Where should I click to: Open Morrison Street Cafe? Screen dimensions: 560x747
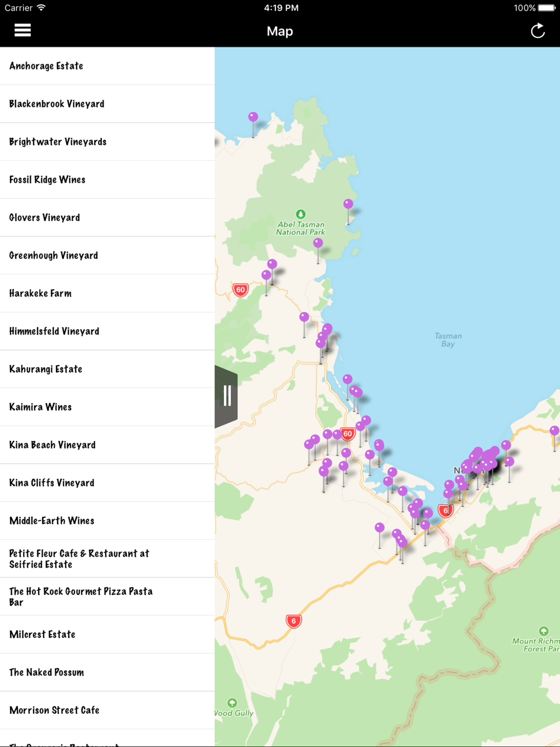108,710
